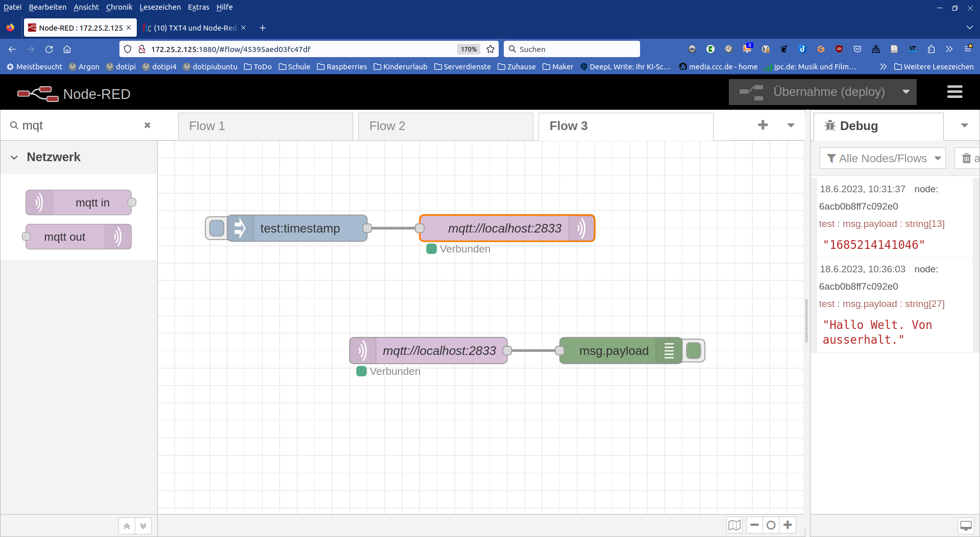Open Firefox application menu
The height and width of the screenshot is (537, 980).
968,49
